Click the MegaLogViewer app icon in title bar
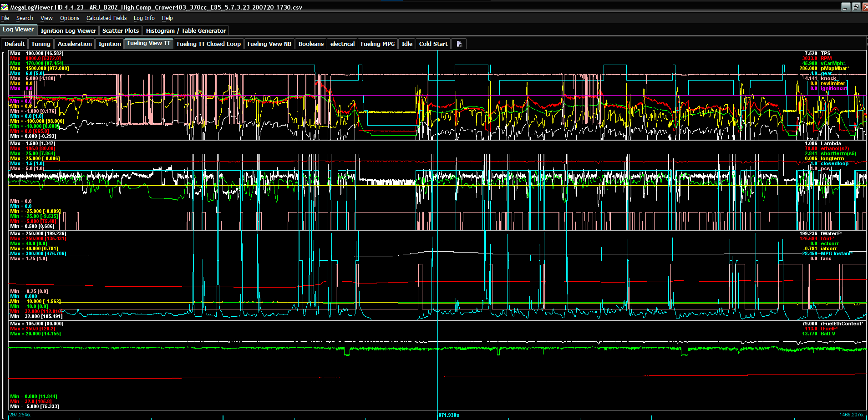The image size is (868, 420). pyautogui.click(x=5, y=7)
